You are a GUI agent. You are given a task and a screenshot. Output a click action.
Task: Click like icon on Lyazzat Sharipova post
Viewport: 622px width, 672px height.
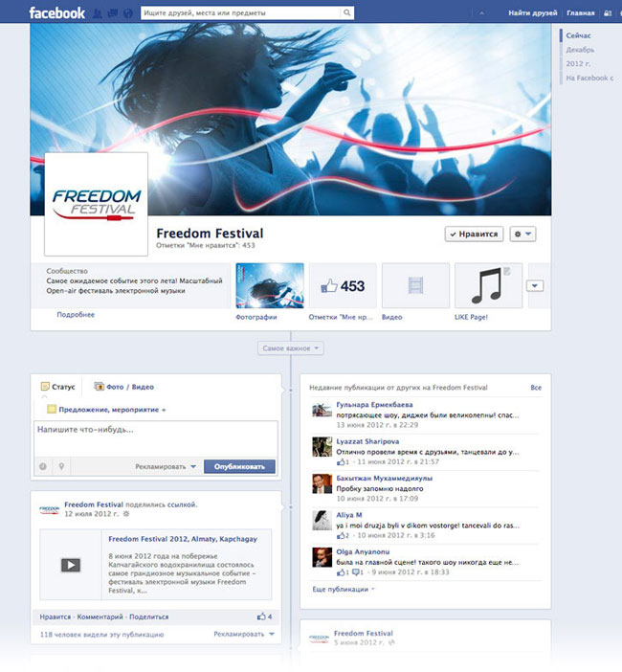(341, 462)
